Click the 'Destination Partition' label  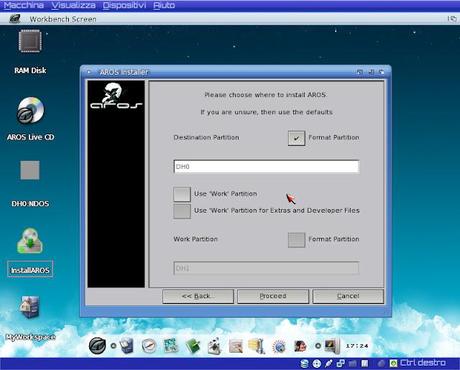click(206, 137)
